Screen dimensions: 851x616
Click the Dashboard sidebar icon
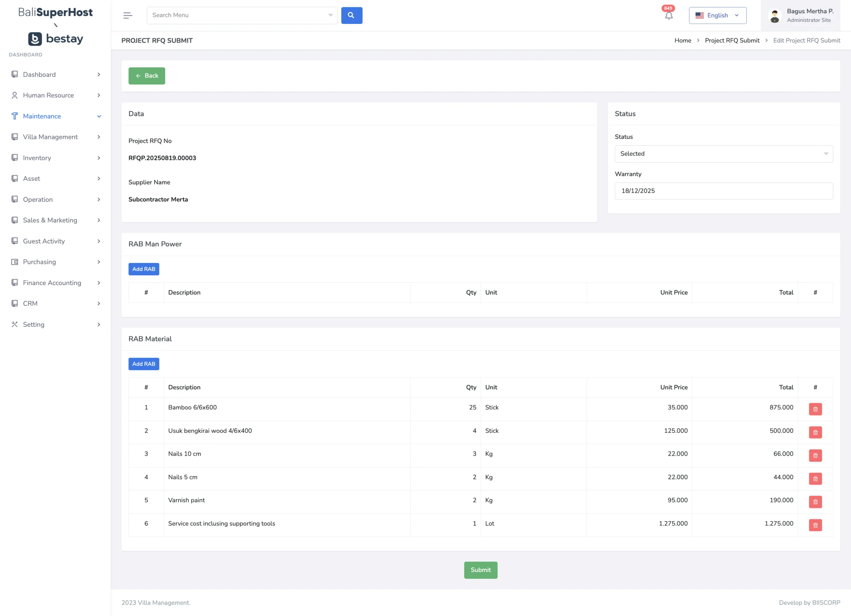[x=15, y=74]
